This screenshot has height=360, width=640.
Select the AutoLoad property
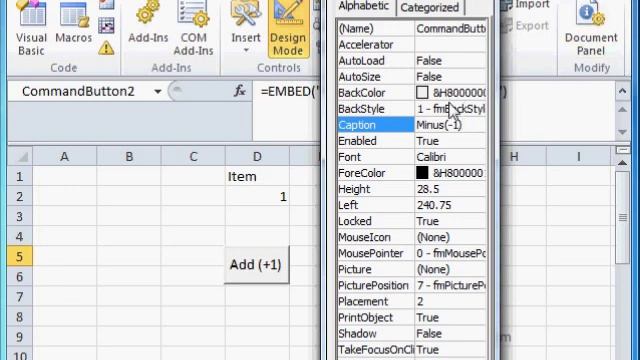[x=412, y=60]
